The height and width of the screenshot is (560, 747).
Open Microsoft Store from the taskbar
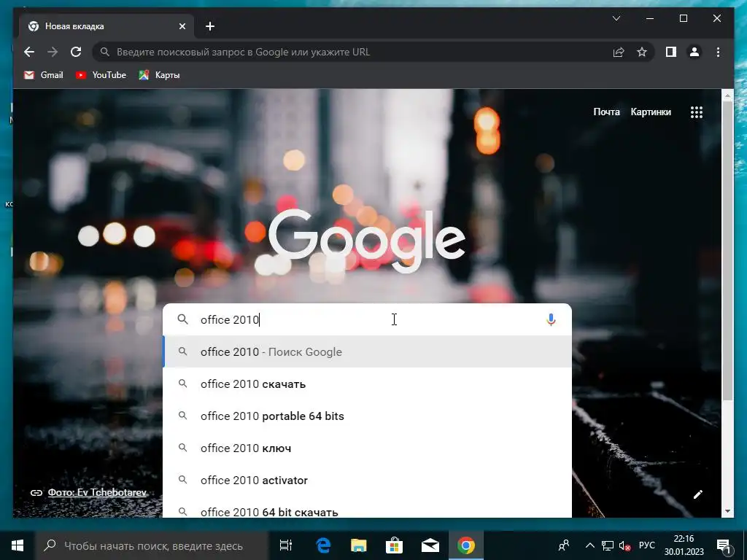[x=395, y=545]
